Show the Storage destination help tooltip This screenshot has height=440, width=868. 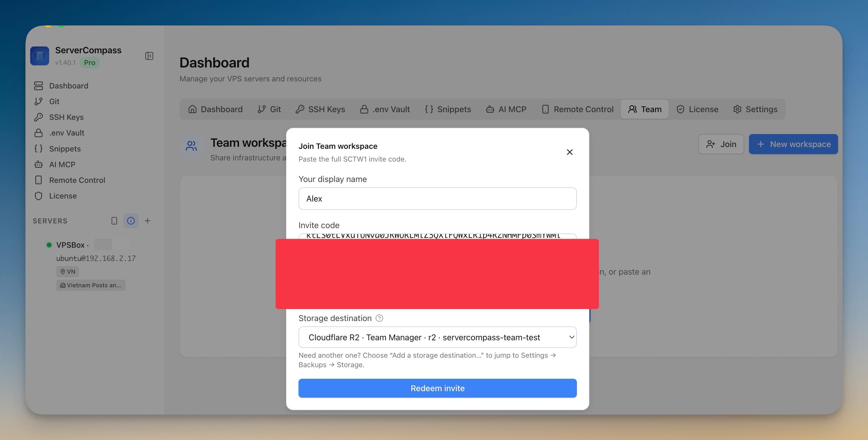click(x=379, y=318)
